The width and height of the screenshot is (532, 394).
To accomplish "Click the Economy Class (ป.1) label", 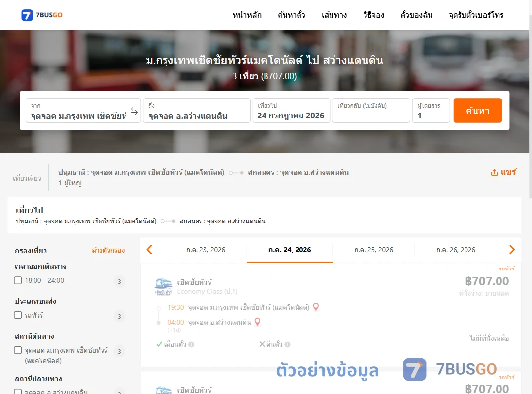I will pos(207,291).
